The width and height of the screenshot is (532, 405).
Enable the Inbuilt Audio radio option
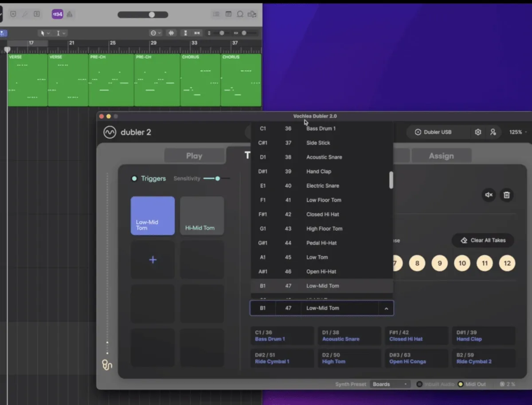click(419, 384)
